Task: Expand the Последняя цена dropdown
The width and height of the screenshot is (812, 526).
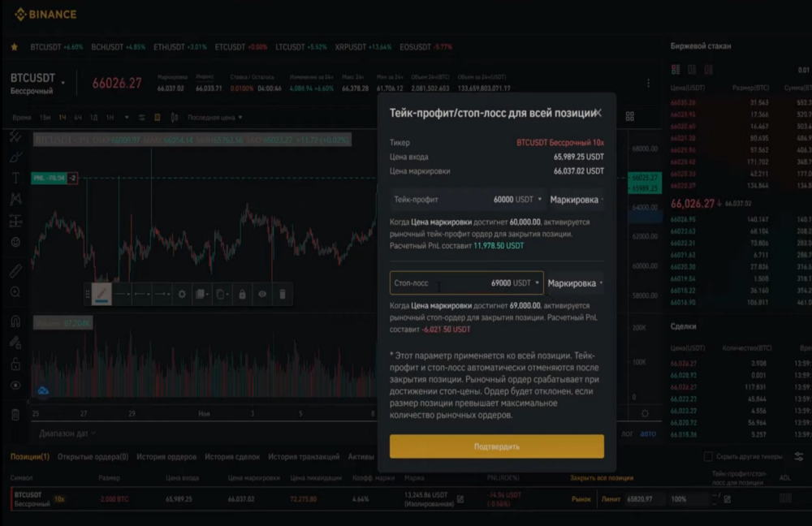Action: pyautogui.click(x=215, y=118)
